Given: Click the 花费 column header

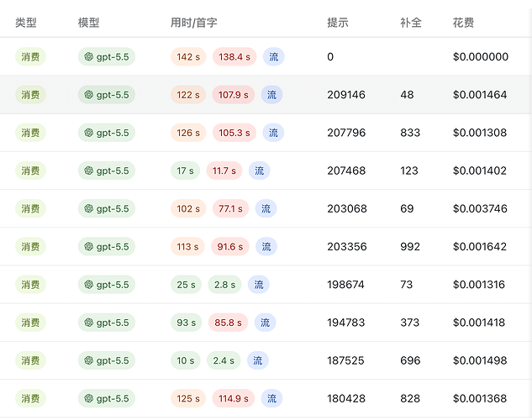Looking at the screenshot, I should (x=463, y=23).
